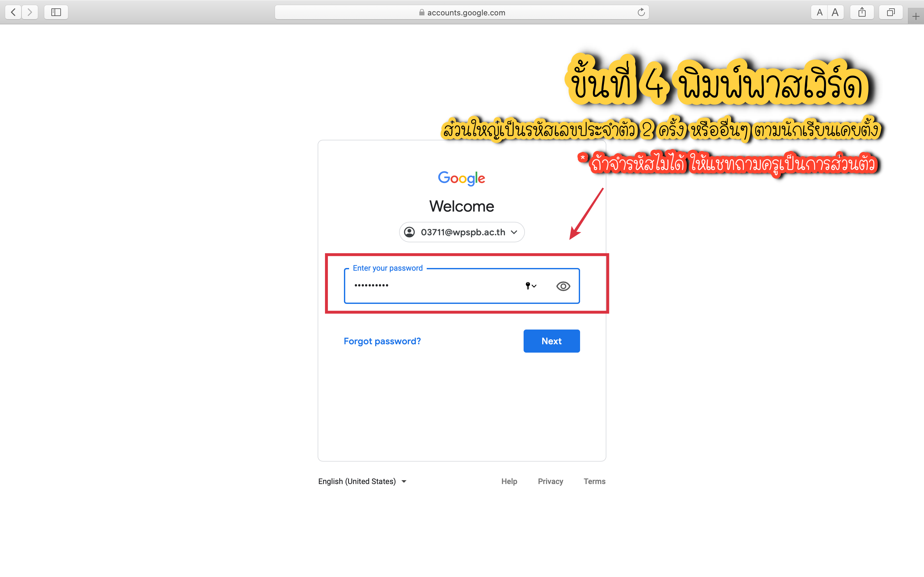Open the Terms footer link
The image size is (924, 577).
[594, 481]
